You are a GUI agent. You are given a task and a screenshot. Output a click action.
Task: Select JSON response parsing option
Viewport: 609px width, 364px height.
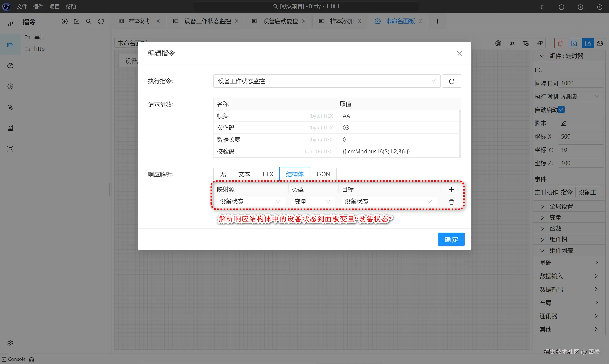tap(323, 174)
